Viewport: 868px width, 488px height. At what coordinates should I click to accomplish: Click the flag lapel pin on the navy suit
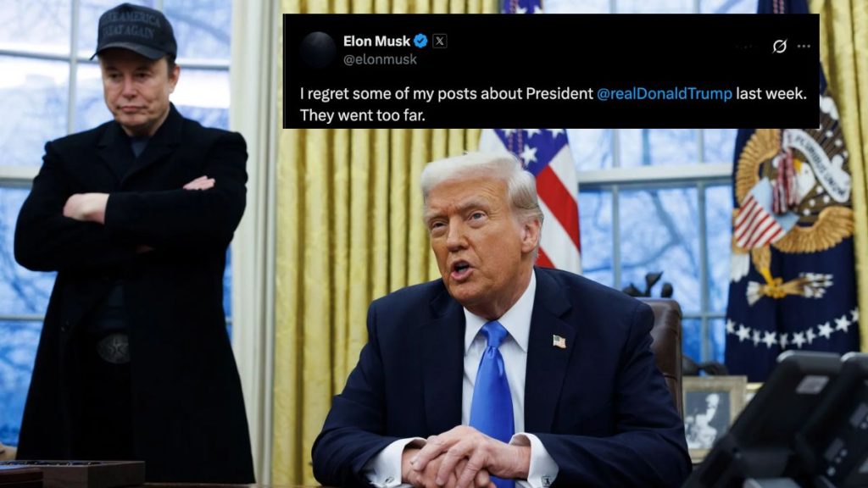tap(559, 341)
